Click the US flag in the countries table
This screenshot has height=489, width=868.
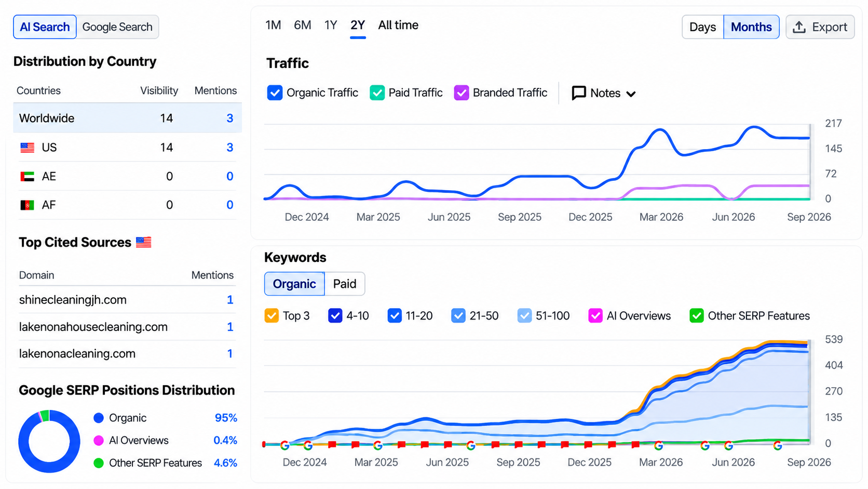click(27, 148)
